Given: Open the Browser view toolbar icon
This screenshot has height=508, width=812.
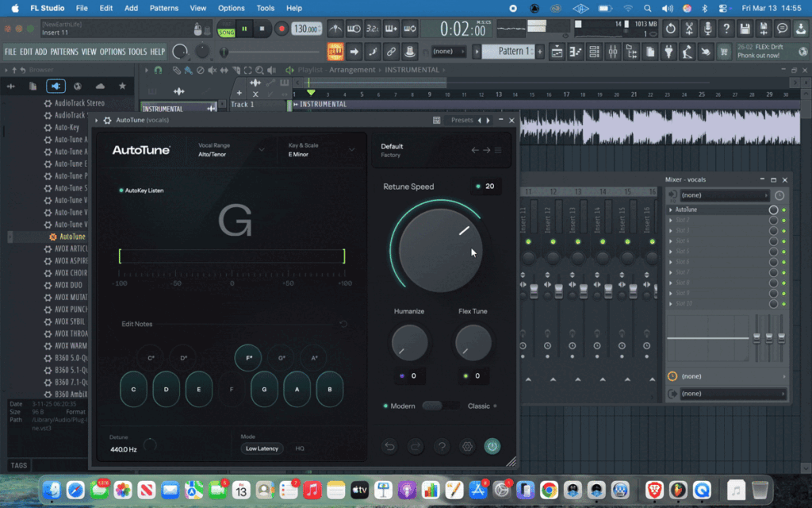Looking at the screenshot, I should 631,52.
